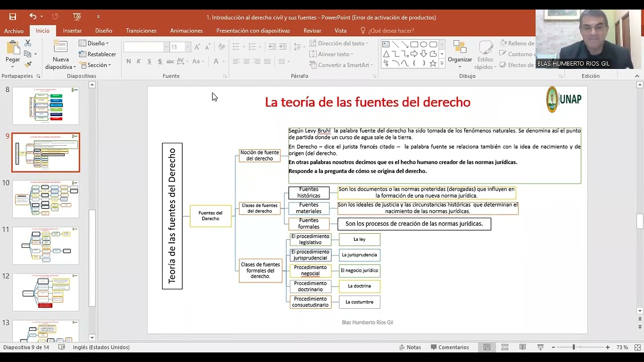The image size is (644, 362).
Task: Switch to the Animaciones tab
Action: pyautogui.click(x=186, y=31)
